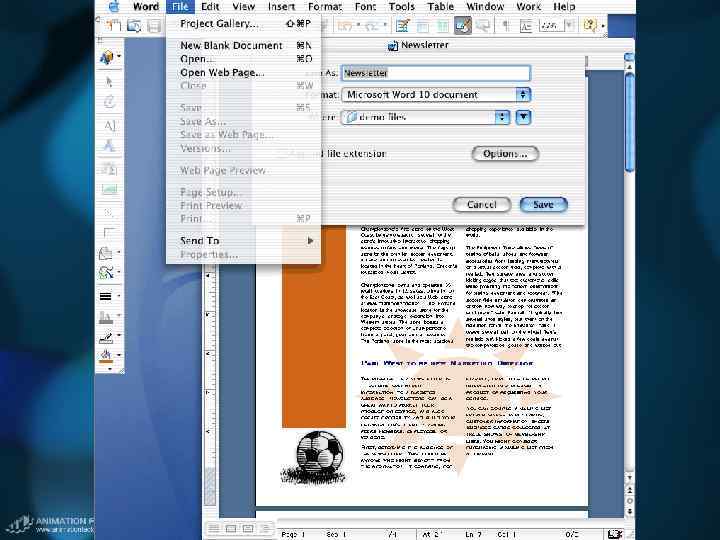Switch to Normal view button
The height and width of the screenshot is (540, 720).
(x=214, y=529)
